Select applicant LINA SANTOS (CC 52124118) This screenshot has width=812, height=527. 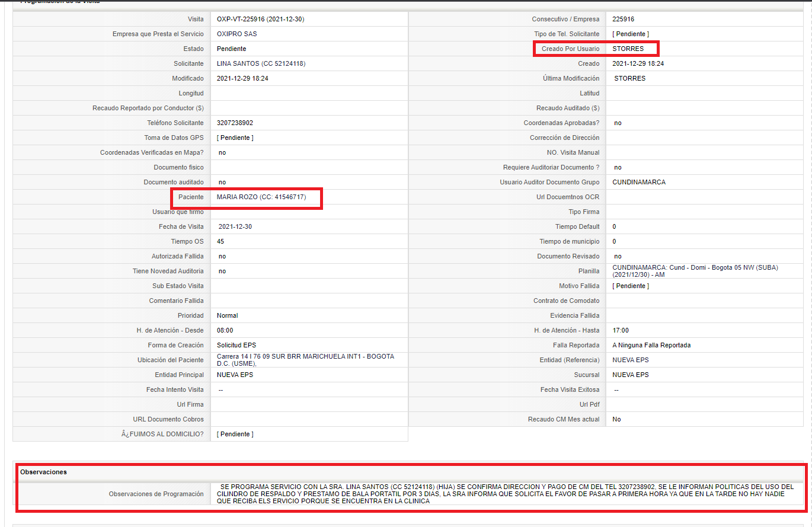(261, 63)
